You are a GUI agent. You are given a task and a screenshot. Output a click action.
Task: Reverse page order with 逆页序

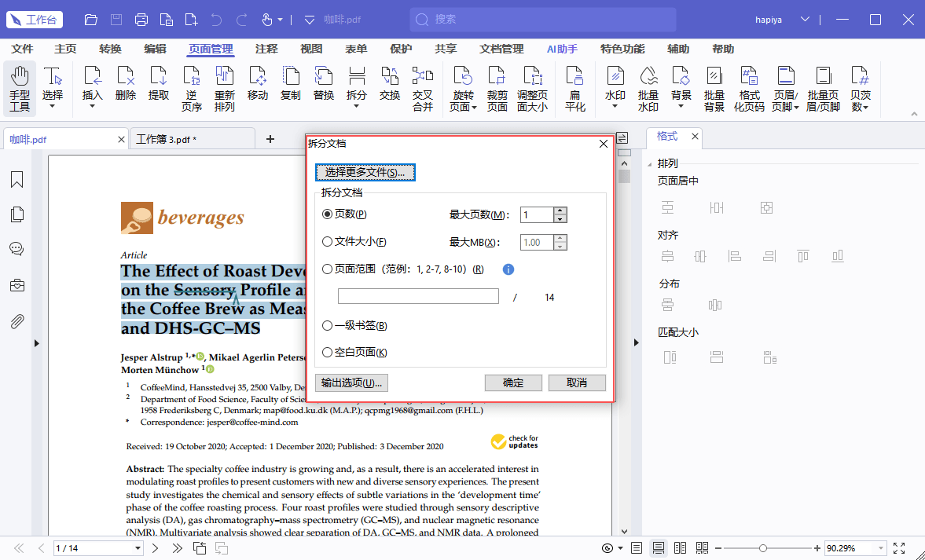pyautogui.click(x=191, y=89)
